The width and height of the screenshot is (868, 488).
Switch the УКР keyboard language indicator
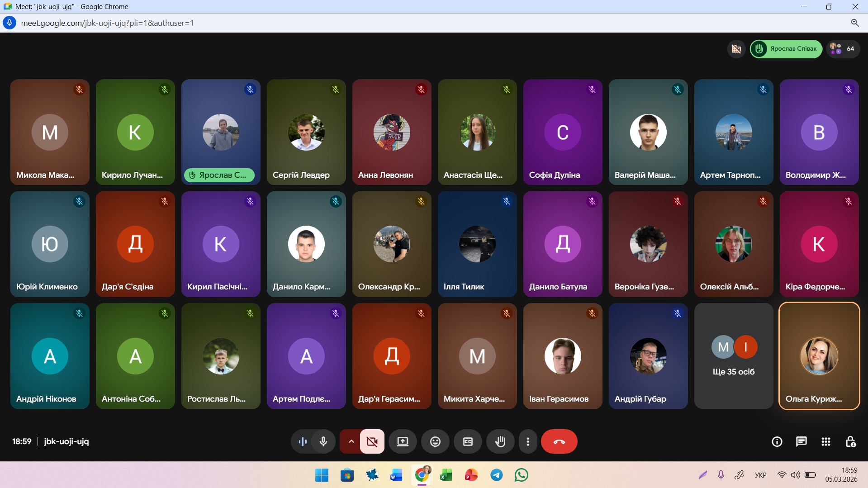760,475
